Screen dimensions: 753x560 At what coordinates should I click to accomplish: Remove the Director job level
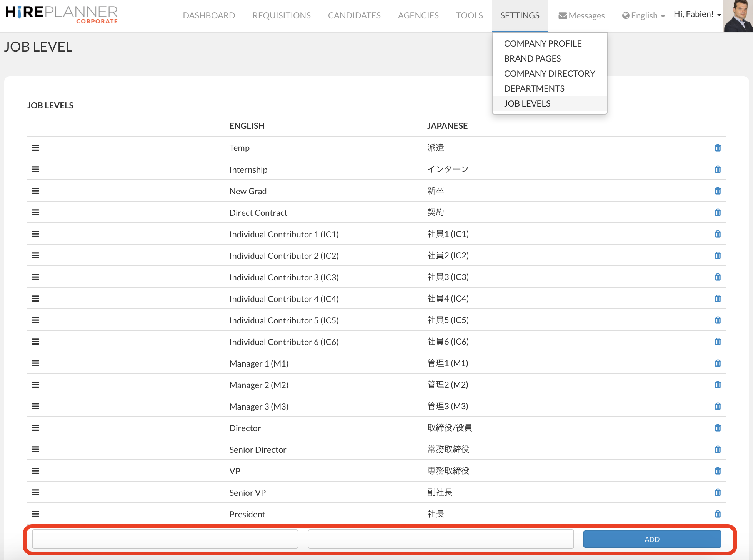point(718,428)
